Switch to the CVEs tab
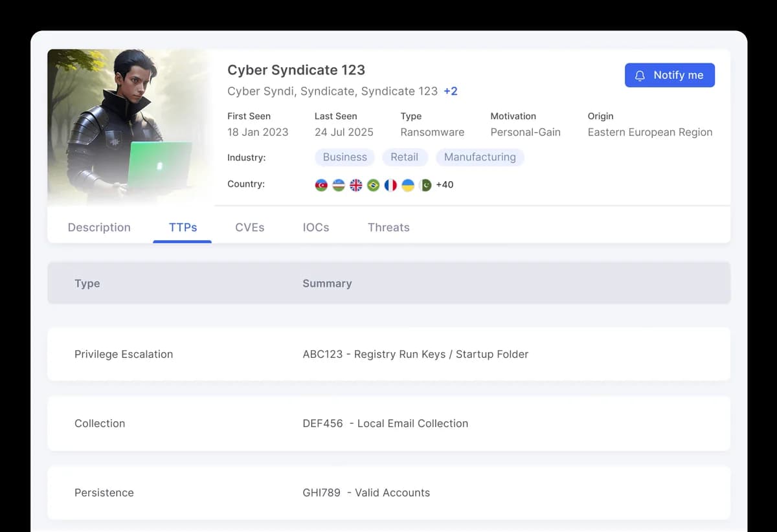The image size is (777, 532). [249, 227]
